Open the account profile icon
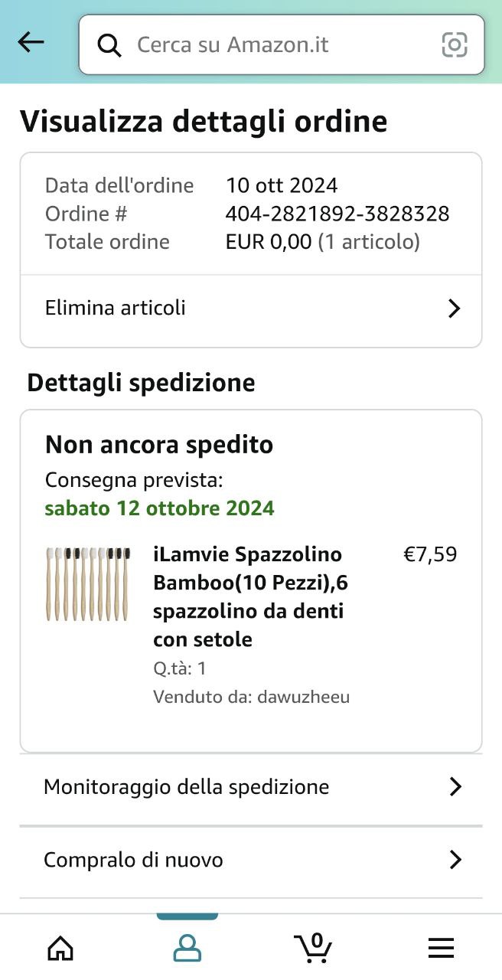Image resolution: width=502 pixels, height=980 pixels. (x=187, y=948)
